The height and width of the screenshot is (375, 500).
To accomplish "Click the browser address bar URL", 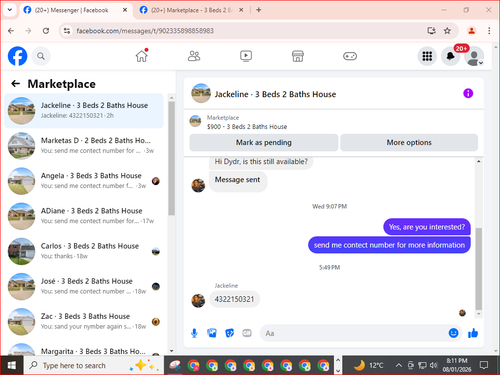I will [145, 31].
